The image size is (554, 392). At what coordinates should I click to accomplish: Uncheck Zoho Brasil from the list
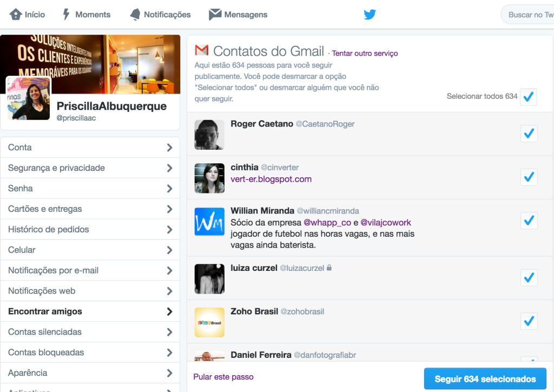(x=529, y=321)
